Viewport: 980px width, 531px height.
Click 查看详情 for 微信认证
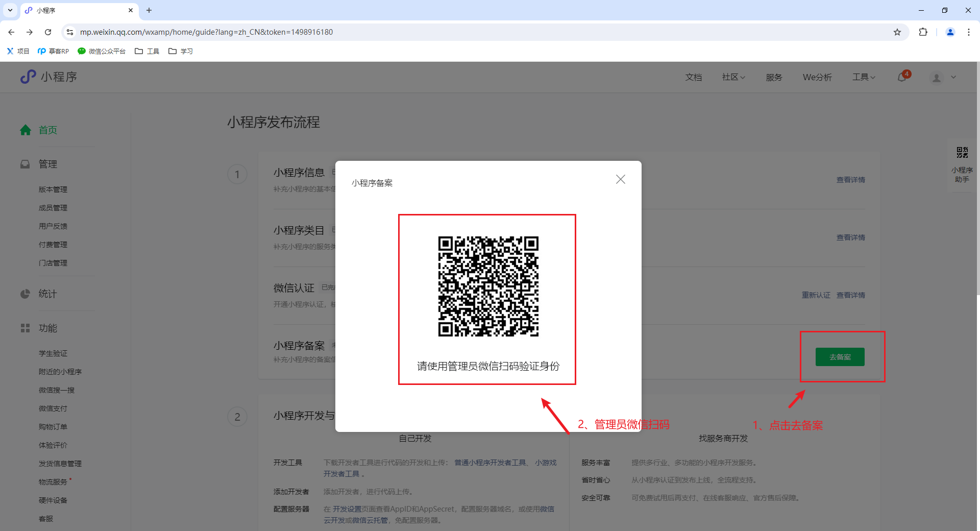[850, 295]
